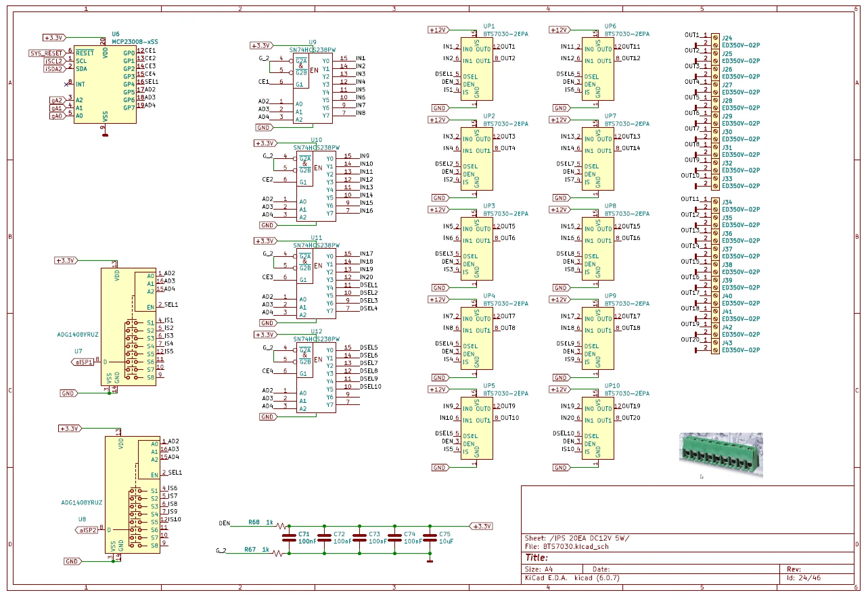868x599 pixels.
Task: Click the +3.3V power label above U9
Action: [261, 45]
